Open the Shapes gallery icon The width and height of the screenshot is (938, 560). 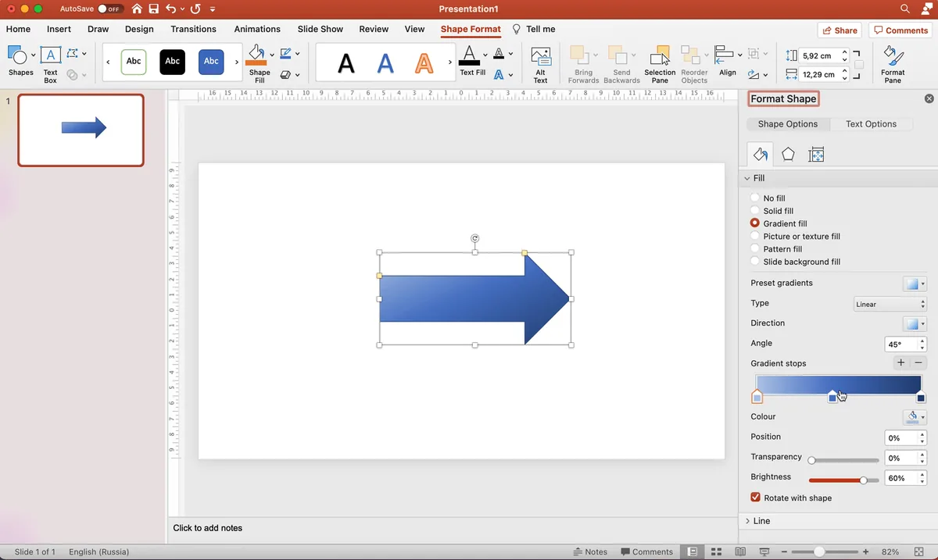17,55
